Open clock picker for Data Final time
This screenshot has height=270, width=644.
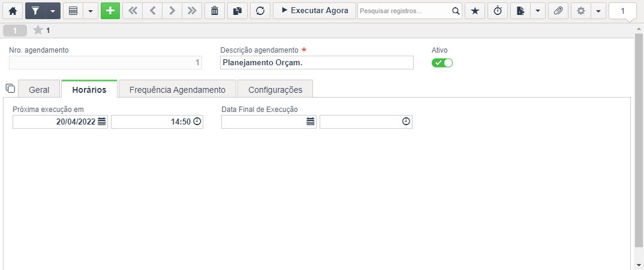pyautogui.click(x=406, y=122)
